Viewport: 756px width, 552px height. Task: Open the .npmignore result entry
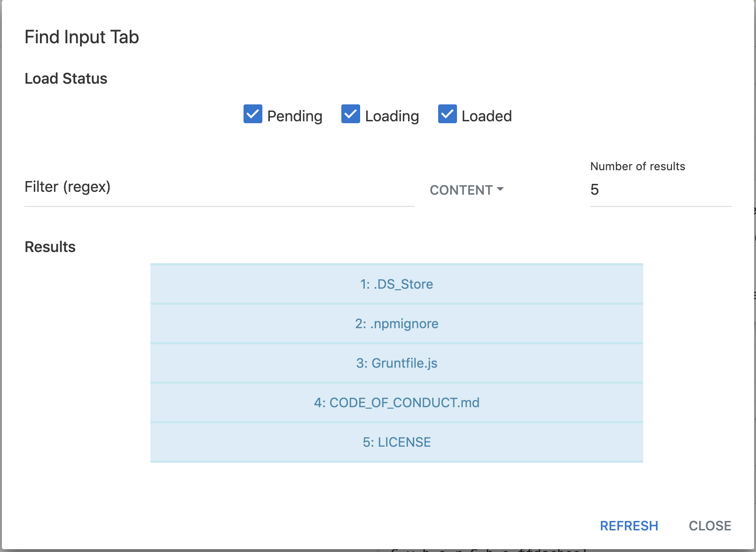click(396, 323)
